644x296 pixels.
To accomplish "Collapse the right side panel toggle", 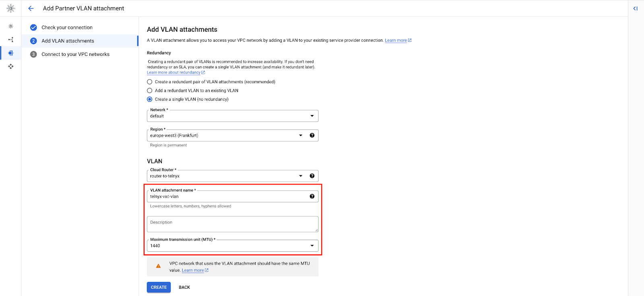I will (635, 8).
